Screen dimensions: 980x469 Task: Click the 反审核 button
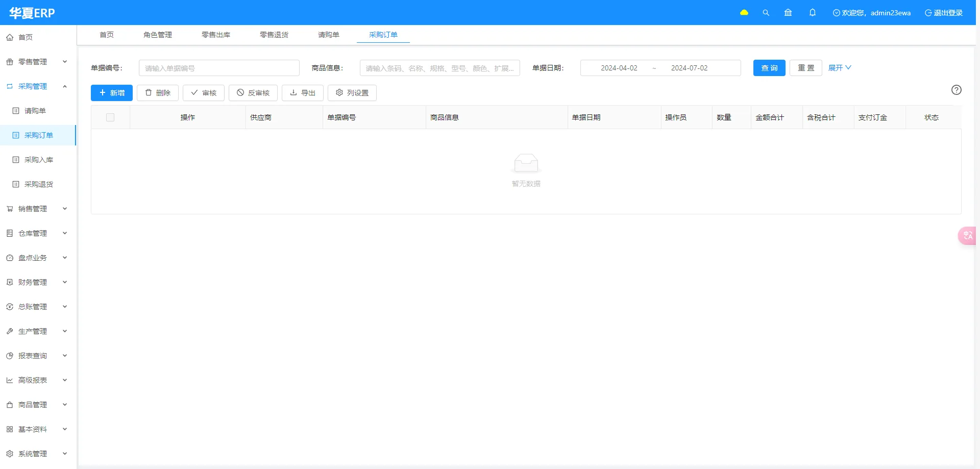[x=253, y=93]
